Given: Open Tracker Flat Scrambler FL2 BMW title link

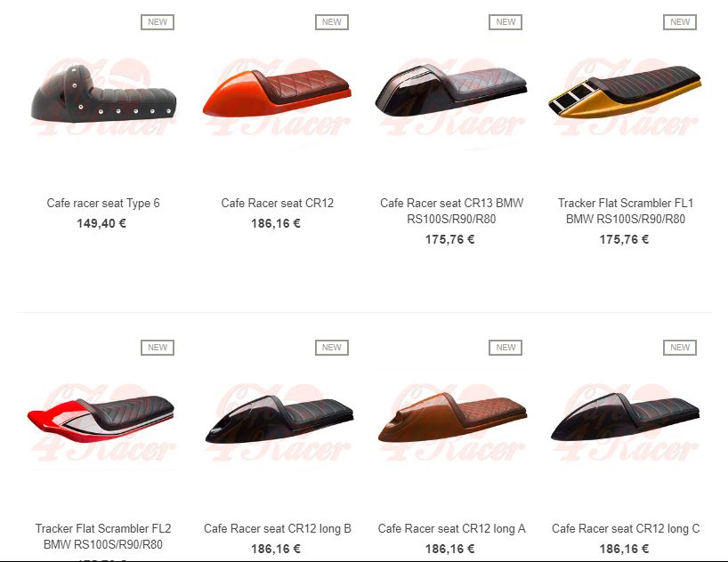Looking at the screenshot, I should (x=103, y=536).
